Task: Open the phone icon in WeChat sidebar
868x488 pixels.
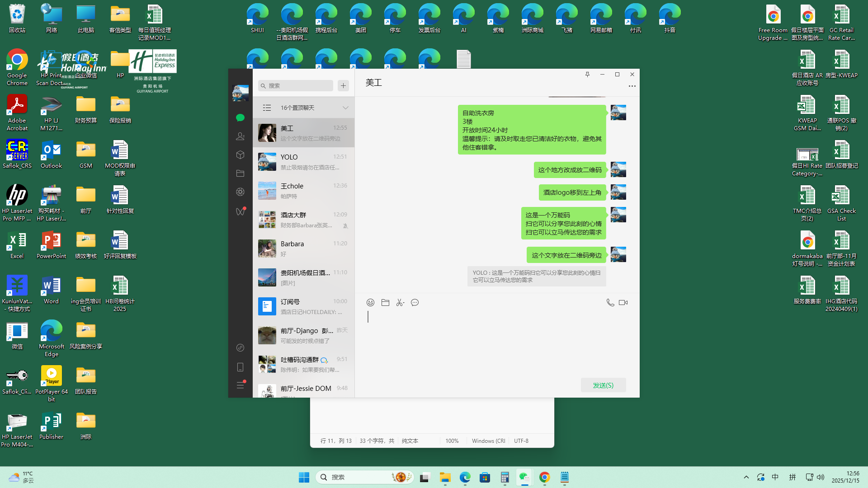Action: tap(241, 367)
